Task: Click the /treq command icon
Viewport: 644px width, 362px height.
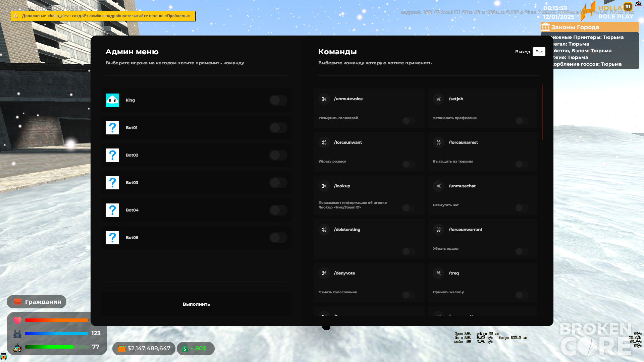Action: (x=438, y=273)
